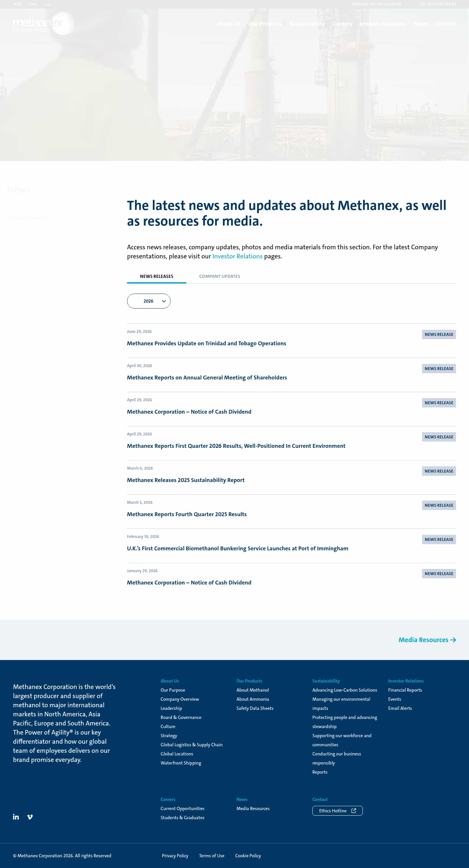Open About Ammonia in the footer
The height and width of the screenshot is (868, 469).
(x=252, y=699)
